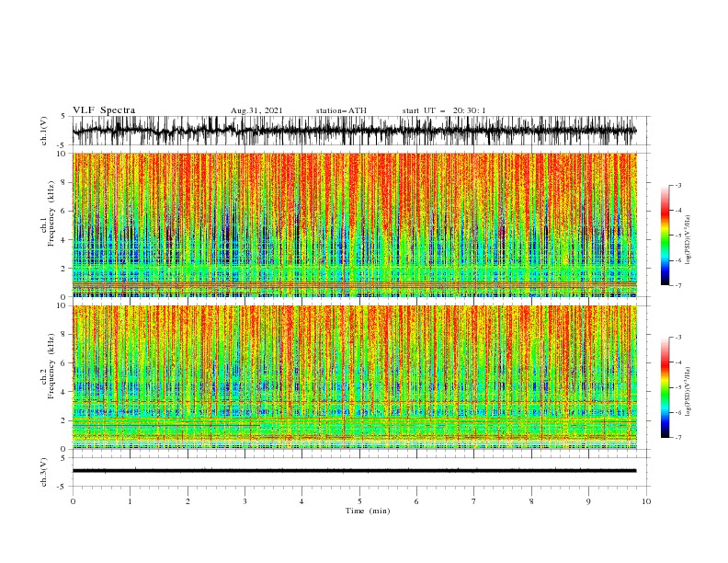728x563 pixels.
Task: Click the 'VLF Spectra' title text
Action: tap(104, 110)
